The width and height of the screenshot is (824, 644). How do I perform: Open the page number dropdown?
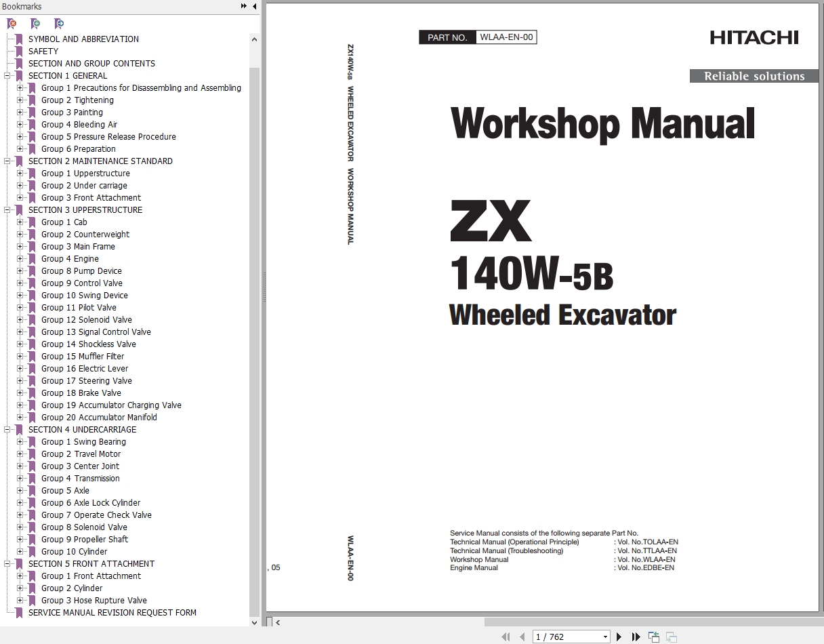[605, 637]
